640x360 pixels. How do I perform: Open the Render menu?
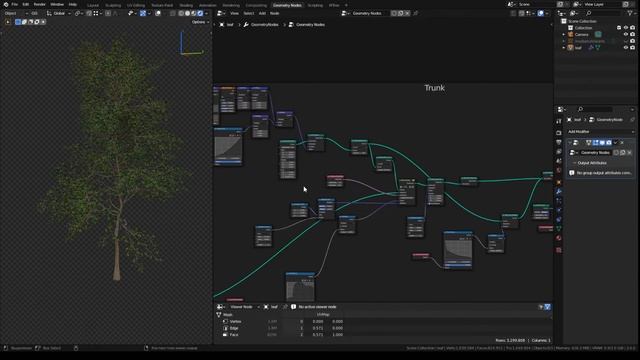(x=40, y=4)
